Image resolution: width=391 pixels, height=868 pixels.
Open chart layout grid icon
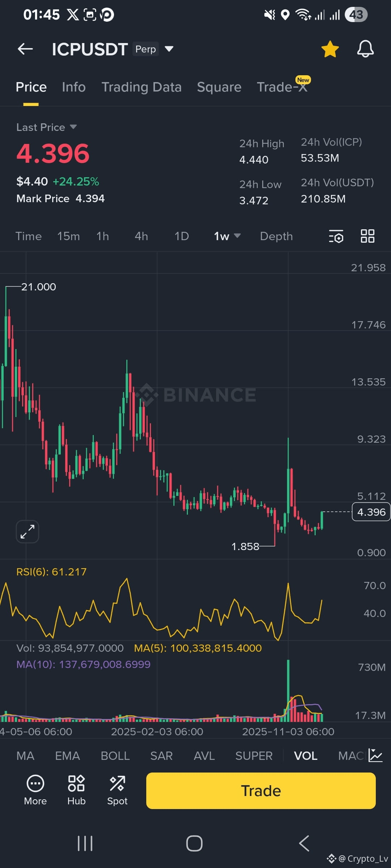pos(367,236)
